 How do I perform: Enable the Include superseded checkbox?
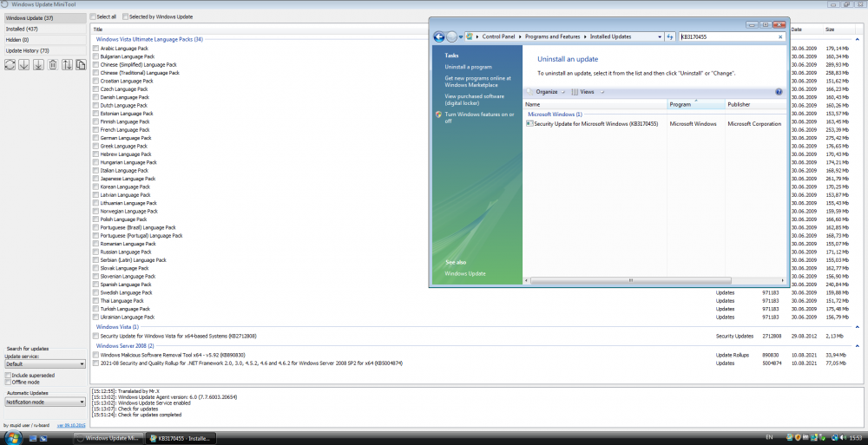[8, 376]
